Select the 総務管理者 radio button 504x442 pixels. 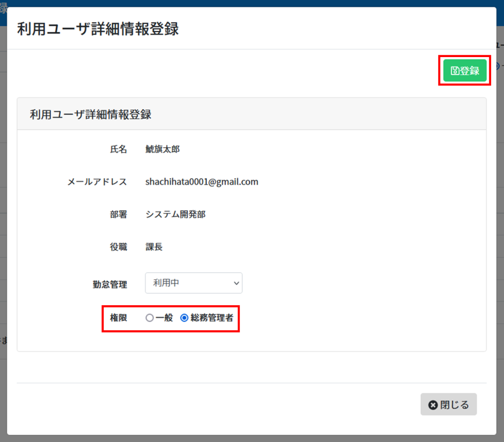[x=185, y=318]
